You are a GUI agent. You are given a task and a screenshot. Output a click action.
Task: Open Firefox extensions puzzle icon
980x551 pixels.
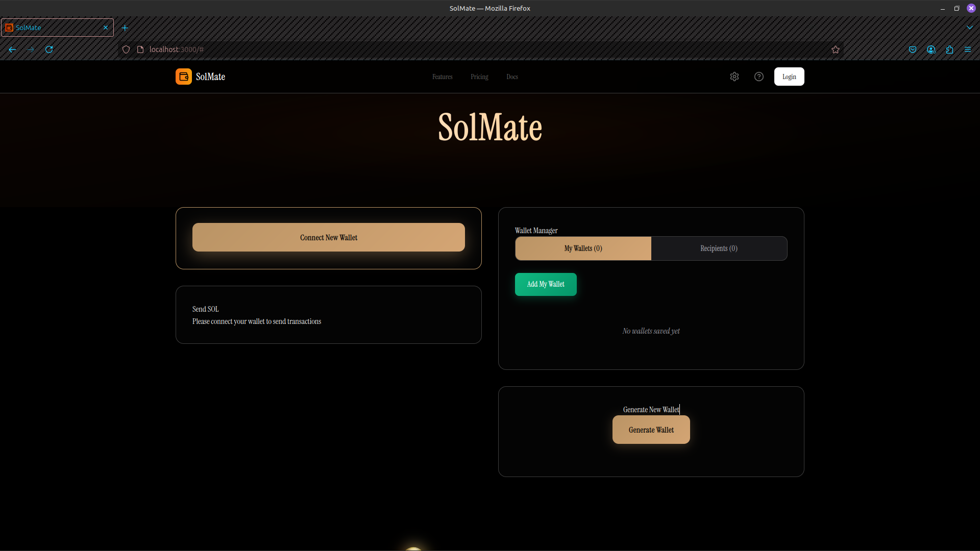click(x=949, y=49)
